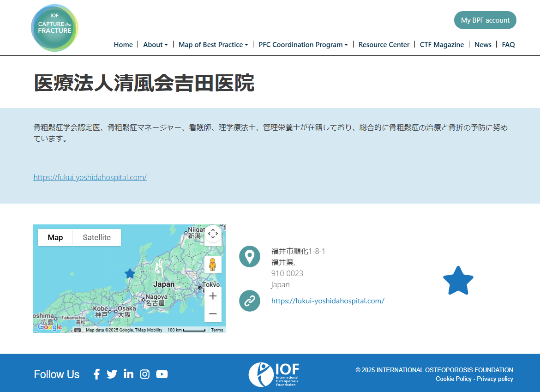Click the blue star marker on map
Screen dimensions: 540x392
[130, 274]
